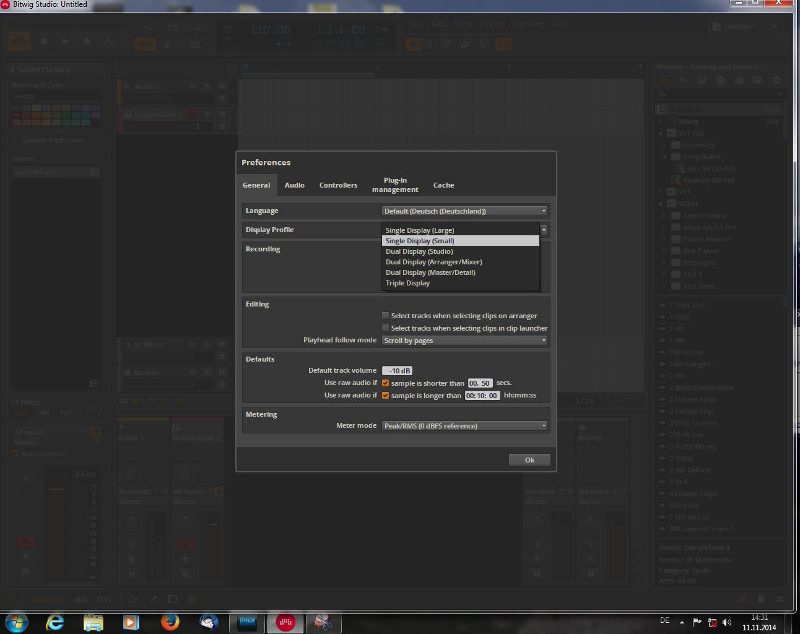Open the Snipping Tool scissors taskbar icon

pyautogui.click(x=322, y=622)
